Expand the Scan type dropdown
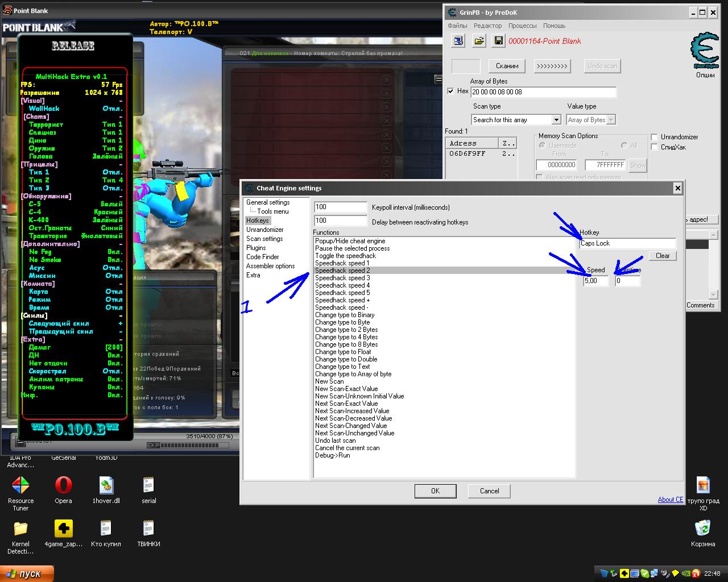728x582 pixels. (556, 120)
